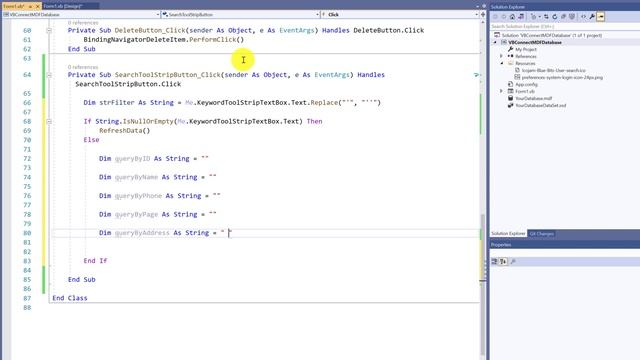Select Solution Explorer bottom tab
This screenshot has width=640, height=360.
pyautogui.click(x=508, y=233)
